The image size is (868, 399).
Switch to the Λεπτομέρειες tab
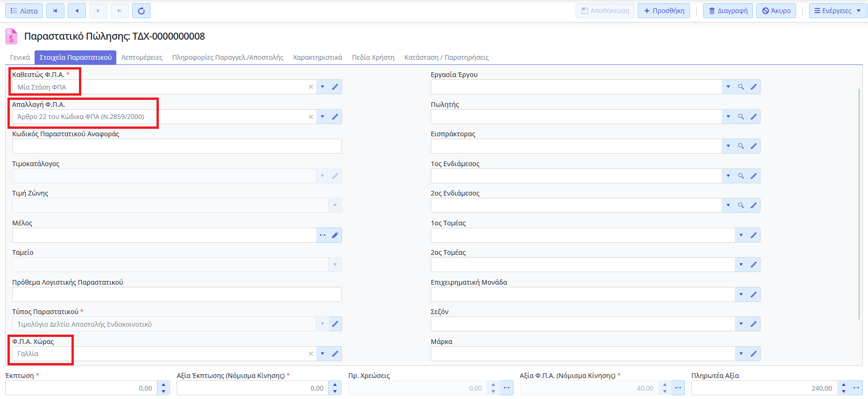click(142, 57)
